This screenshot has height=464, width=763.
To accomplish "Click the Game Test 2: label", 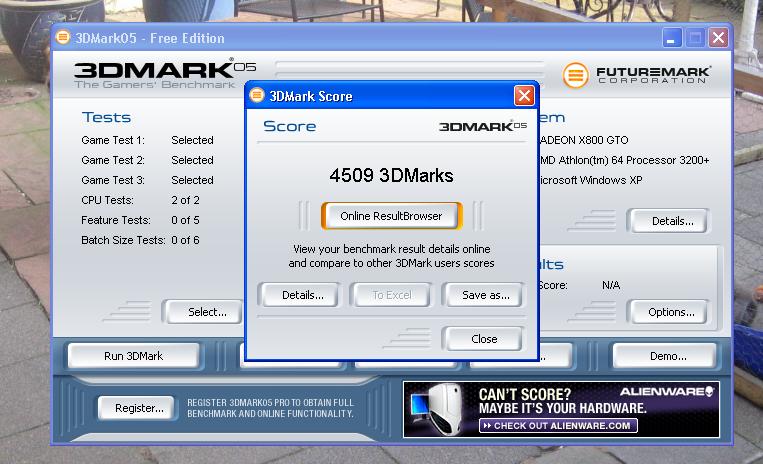I will tap(113, 160).
